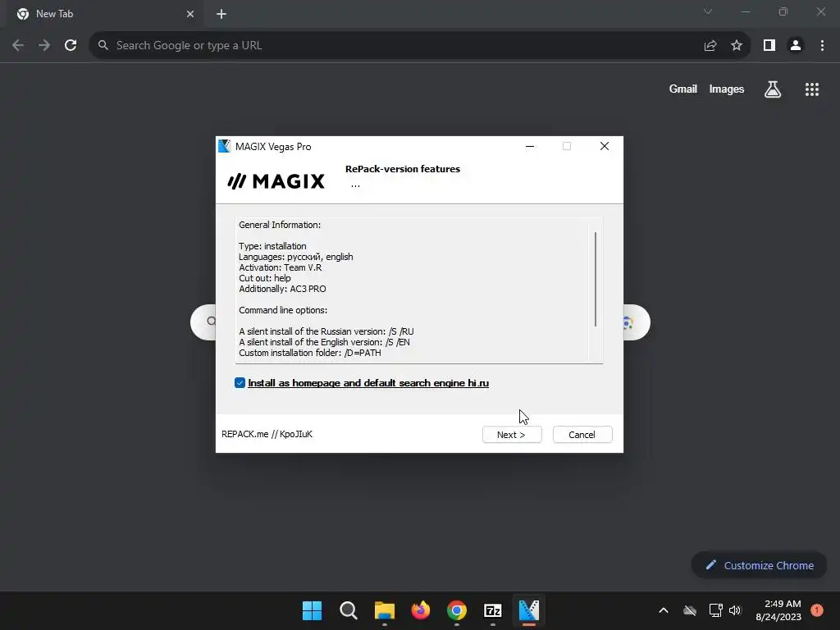
Task: Click the share this page icon
Action: 710,46
